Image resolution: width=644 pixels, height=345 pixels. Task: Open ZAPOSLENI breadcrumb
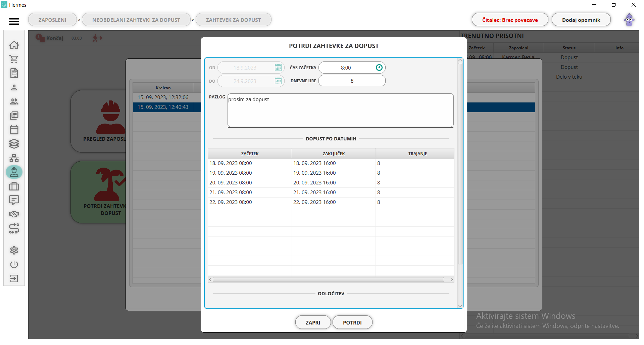52,20
